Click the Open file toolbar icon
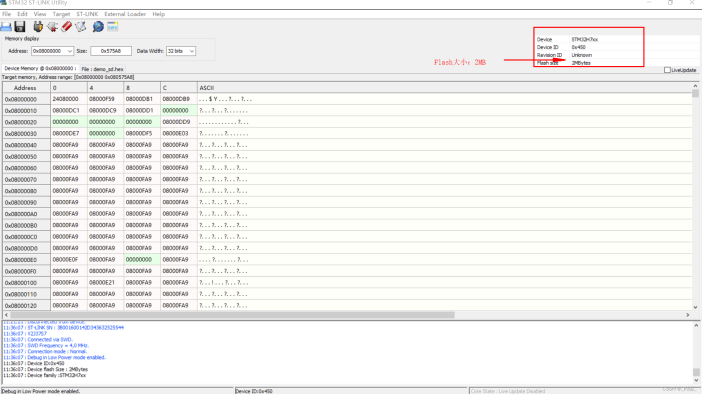The image size is (702, 394). (x=6, y=27)
